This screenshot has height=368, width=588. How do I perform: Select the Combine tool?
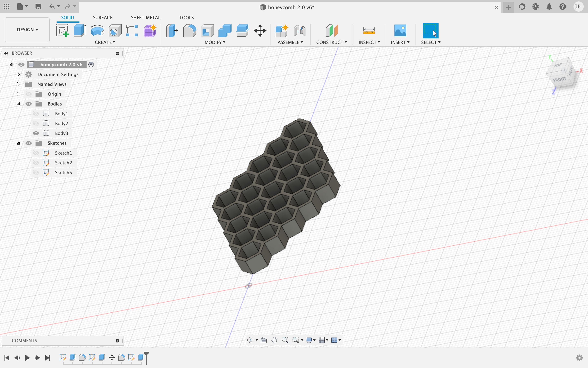click(x=225, y=31)
